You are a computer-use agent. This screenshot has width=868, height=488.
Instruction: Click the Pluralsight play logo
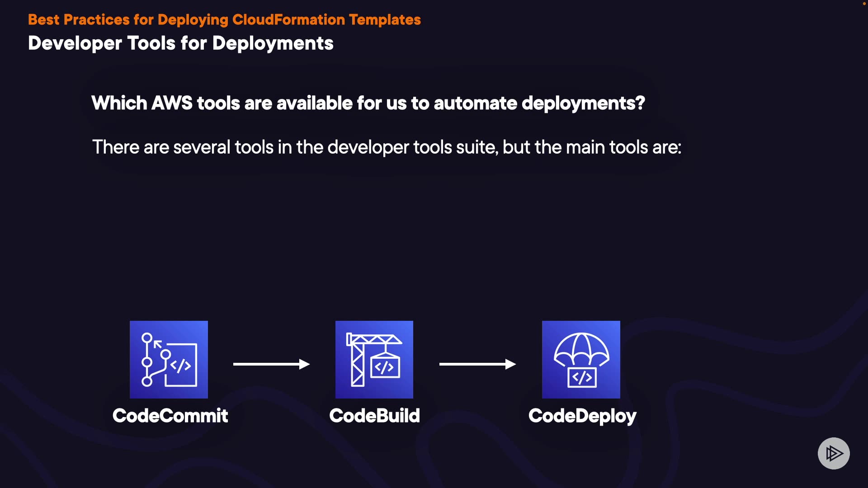click(834, 453)
